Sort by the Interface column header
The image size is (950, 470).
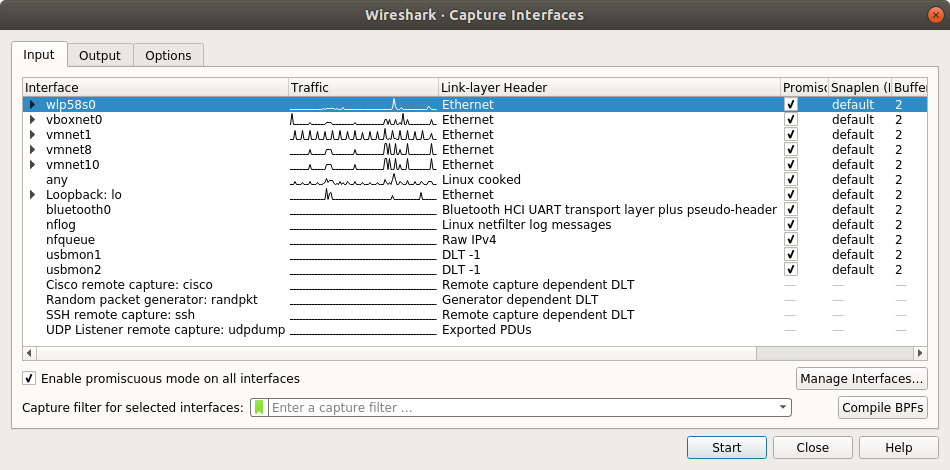[x=156, y=87]
